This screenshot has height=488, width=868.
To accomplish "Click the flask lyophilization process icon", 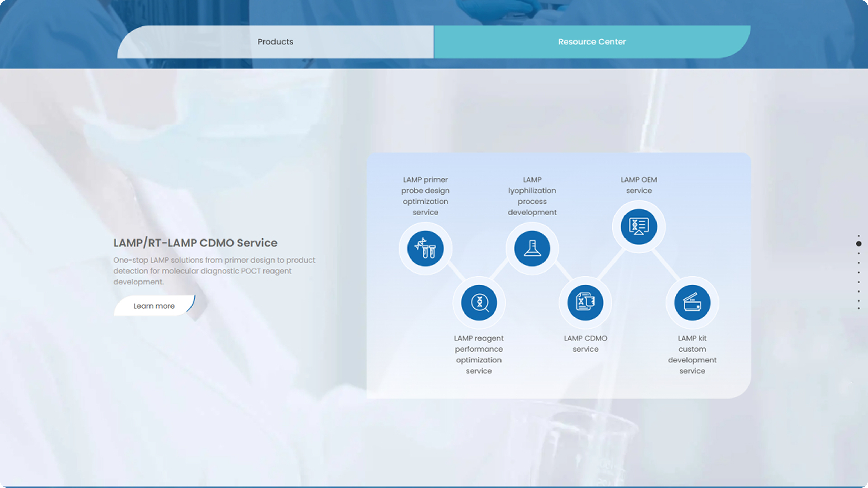I will pos(532,248).
